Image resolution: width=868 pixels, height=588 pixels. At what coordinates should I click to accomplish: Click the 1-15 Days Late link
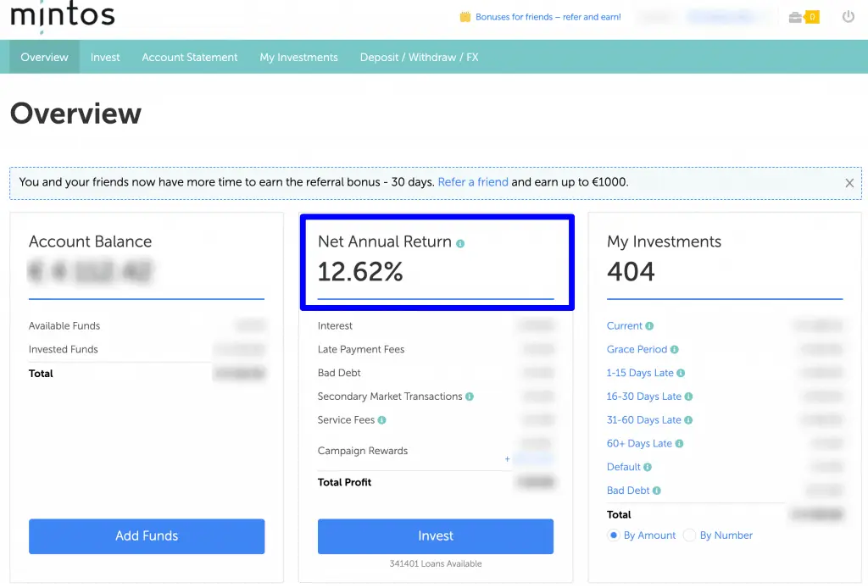(638, 373)
